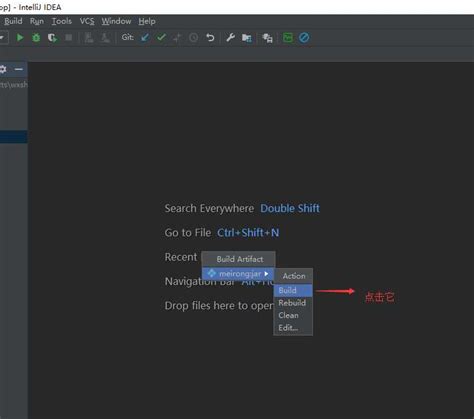Click the green Run button
The width and height of the screenshot is (474, 419).
coord(20,38)
